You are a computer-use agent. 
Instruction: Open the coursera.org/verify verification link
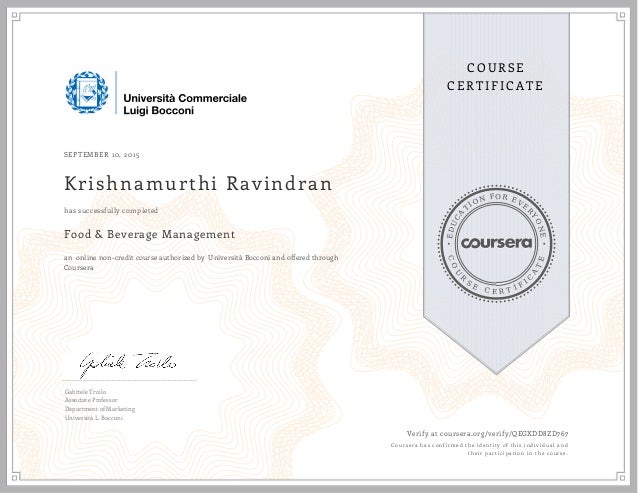[x=487, y=434]
